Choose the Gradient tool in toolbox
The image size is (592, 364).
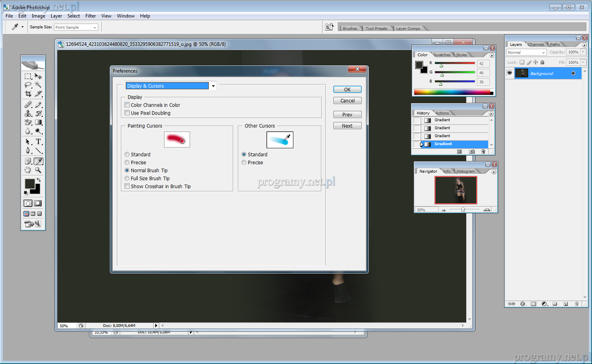coord(38,122)
